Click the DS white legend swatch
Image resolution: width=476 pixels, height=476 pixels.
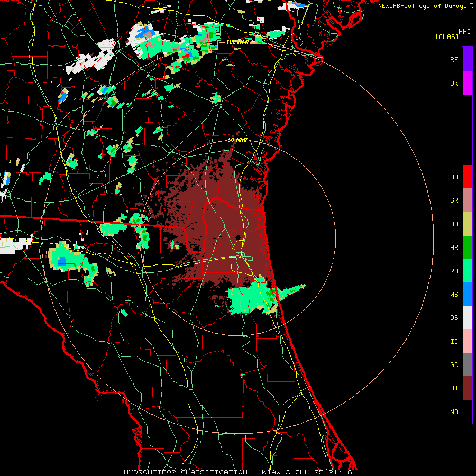coord(467,317)
